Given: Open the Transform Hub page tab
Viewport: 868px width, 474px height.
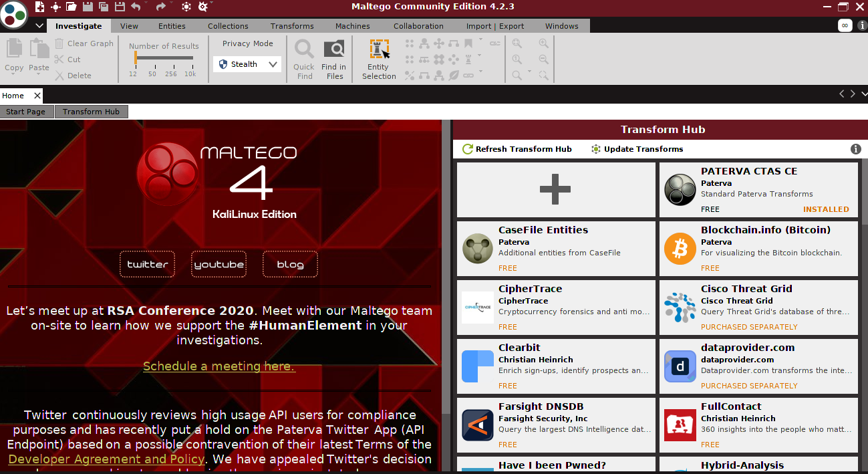Looking at the screenshot, I should (x=91, y=112).
